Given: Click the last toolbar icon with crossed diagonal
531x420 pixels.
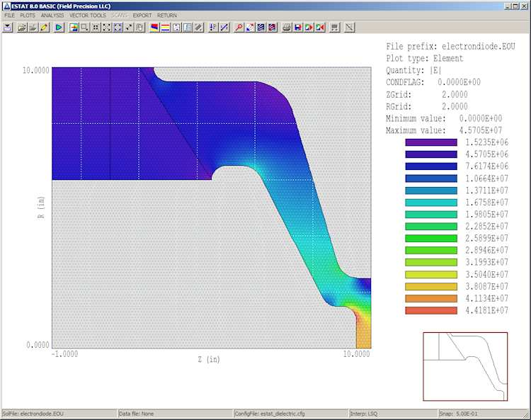Looking at the screenshot, I should click(x=349, y=28).
